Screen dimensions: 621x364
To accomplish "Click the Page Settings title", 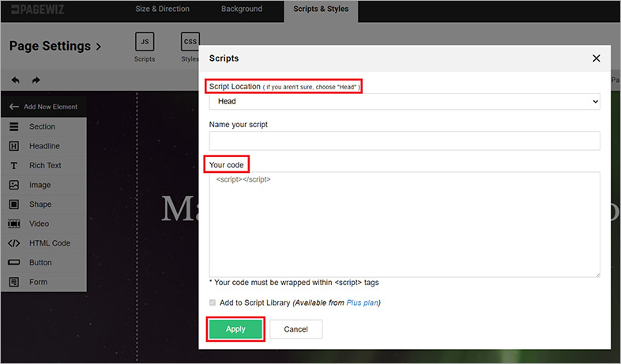I will tap(50, 46).
